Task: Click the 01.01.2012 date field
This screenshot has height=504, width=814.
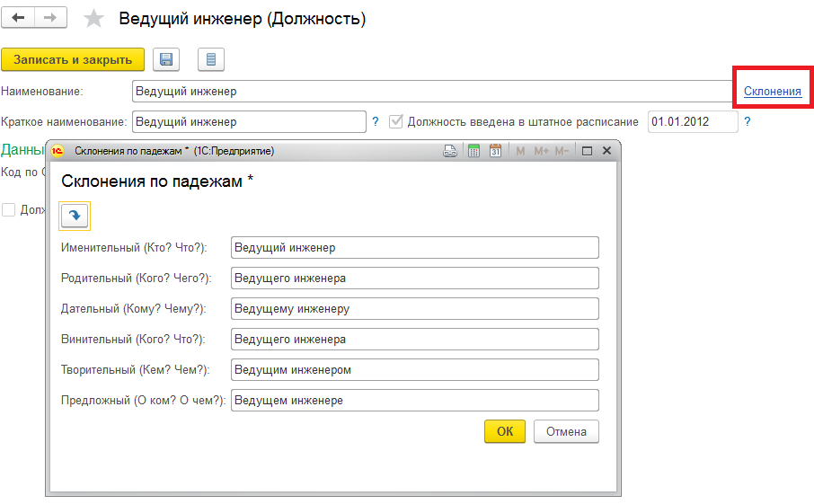Action: pos(692,121)
